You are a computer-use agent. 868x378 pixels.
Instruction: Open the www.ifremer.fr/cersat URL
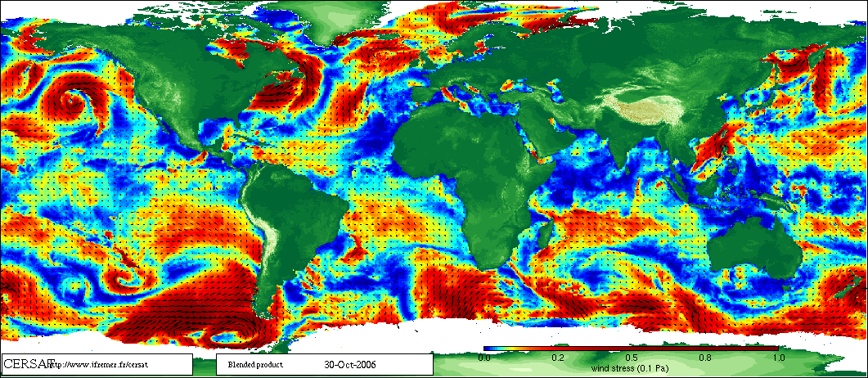click(x=98, y=365)
